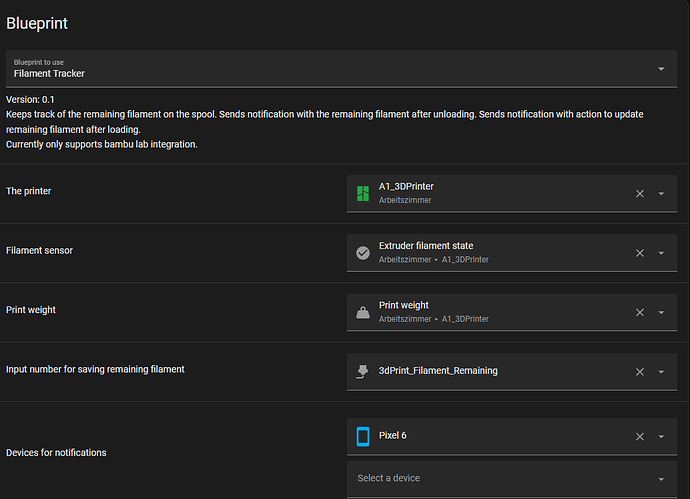Clear the 3dPrint_Filament_Remaining selection
Image resolution: width=690 pixels, height=499 pixels.
[640, 371]
